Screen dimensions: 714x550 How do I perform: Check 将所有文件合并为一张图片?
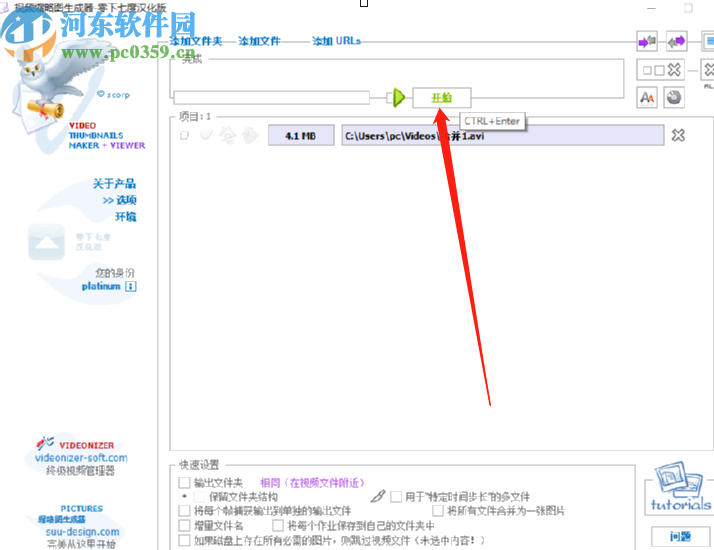(438, 510)
